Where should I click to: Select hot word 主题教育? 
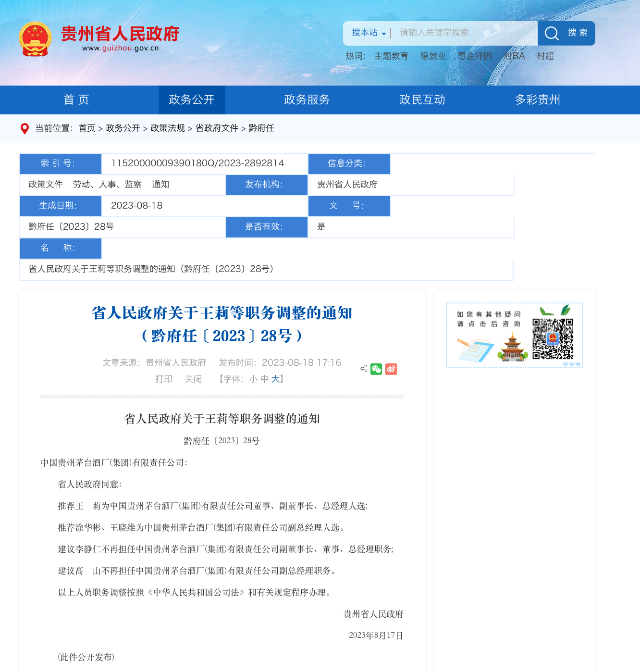click(x=391, y=56)
